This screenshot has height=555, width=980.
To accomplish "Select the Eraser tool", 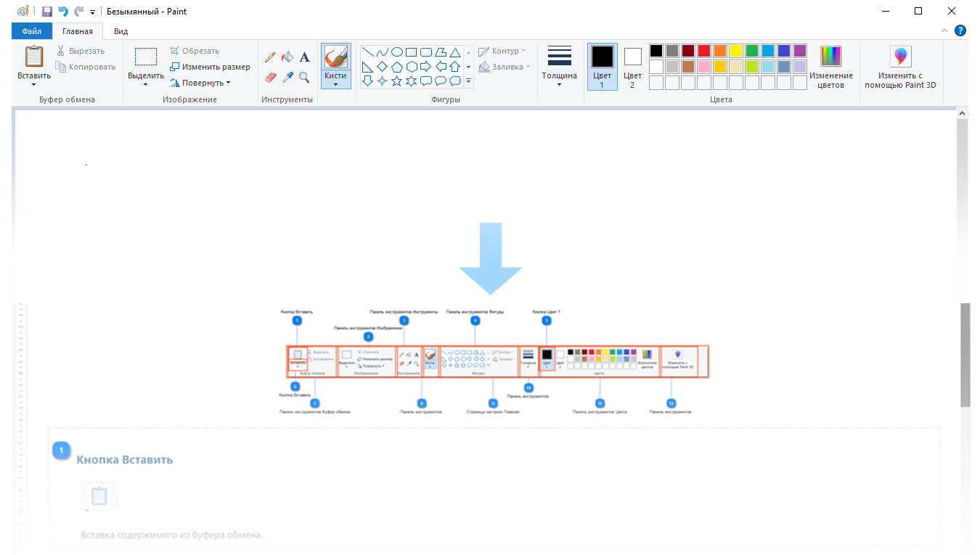I will tap(271, 77).
